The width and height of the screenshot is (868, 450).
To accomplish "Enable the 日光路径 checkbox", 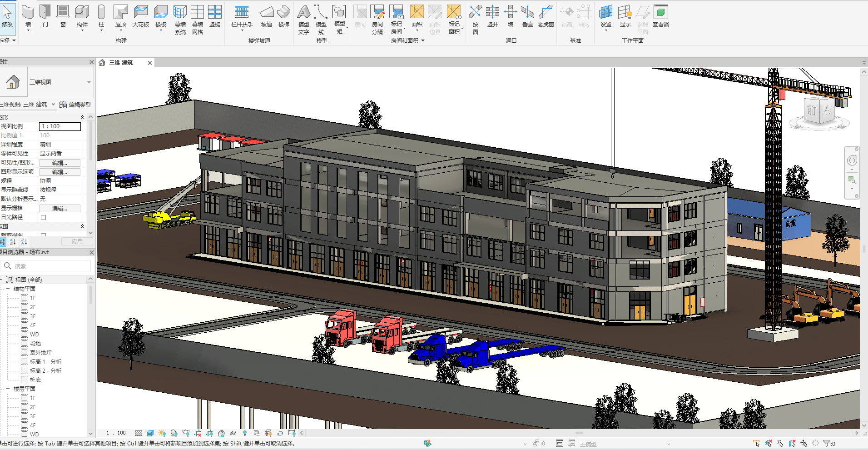I will tap(44, 217).
